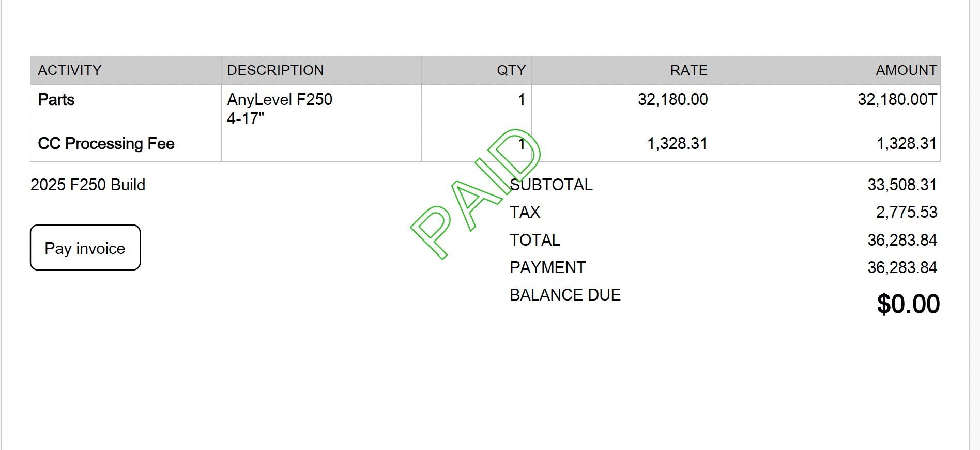Select the DESCRIPTION column header

click(x=275, y=70)
